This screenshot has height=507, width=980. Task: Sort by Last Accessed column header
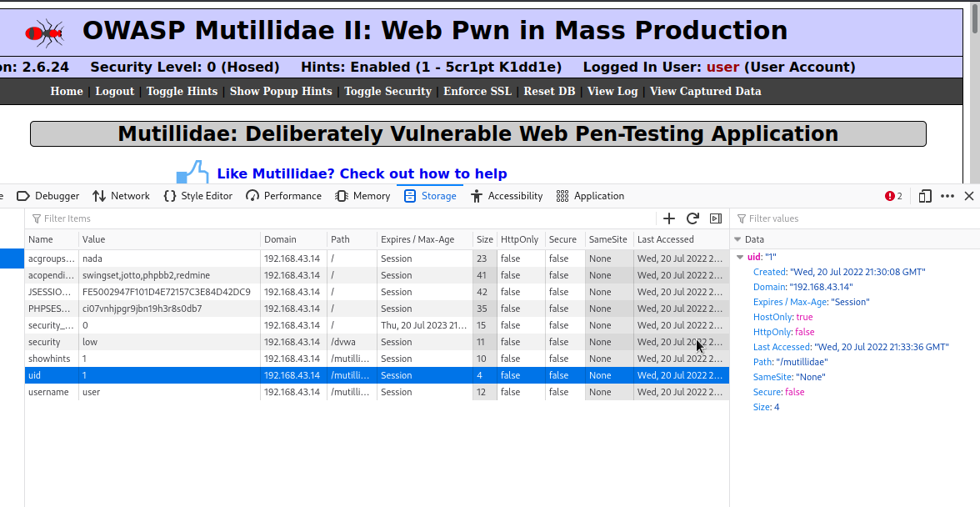[682, 239]
